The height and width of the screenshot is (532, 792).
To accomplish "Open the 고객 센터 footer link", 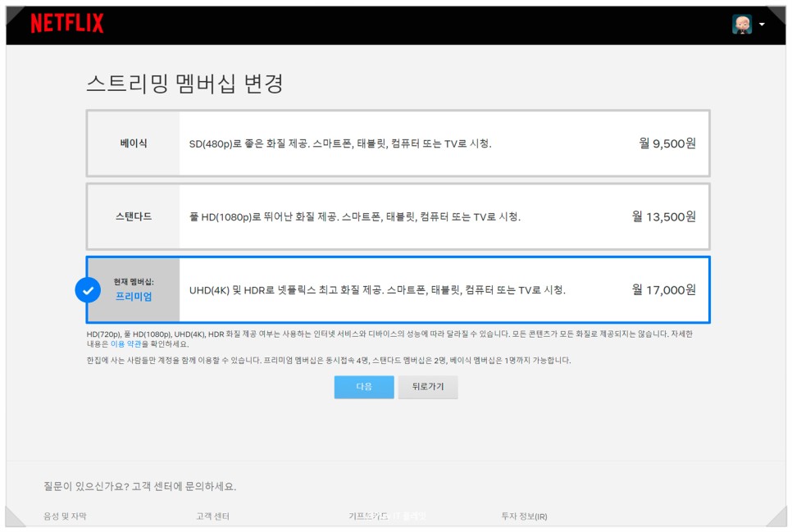I will 212,516.
